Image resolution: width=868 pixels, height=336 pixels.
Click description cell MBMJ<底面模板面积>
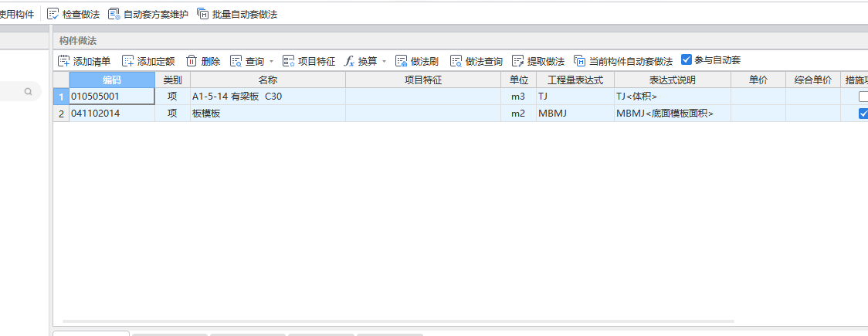pyautogui.click(x=673, y=114)
